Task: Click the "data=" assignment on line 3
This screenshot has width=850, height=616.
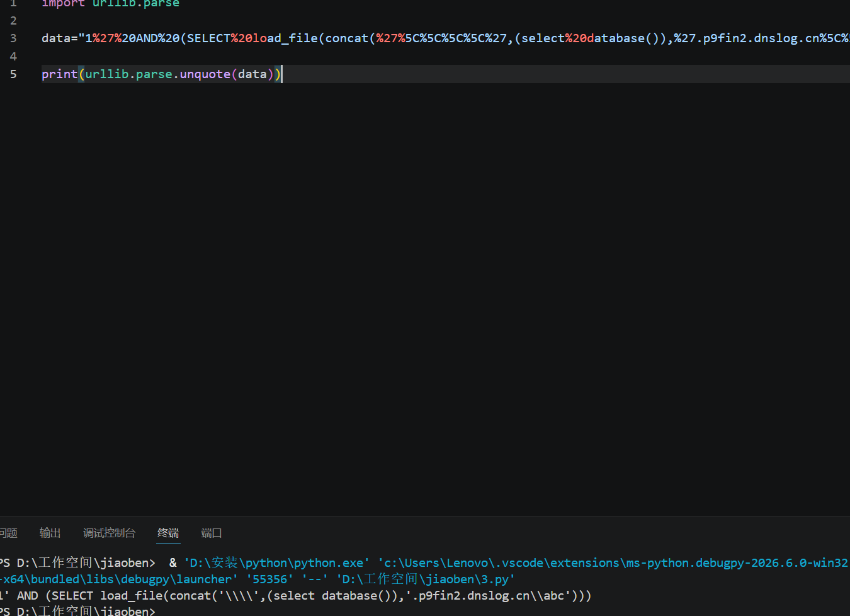Action: 60,38
